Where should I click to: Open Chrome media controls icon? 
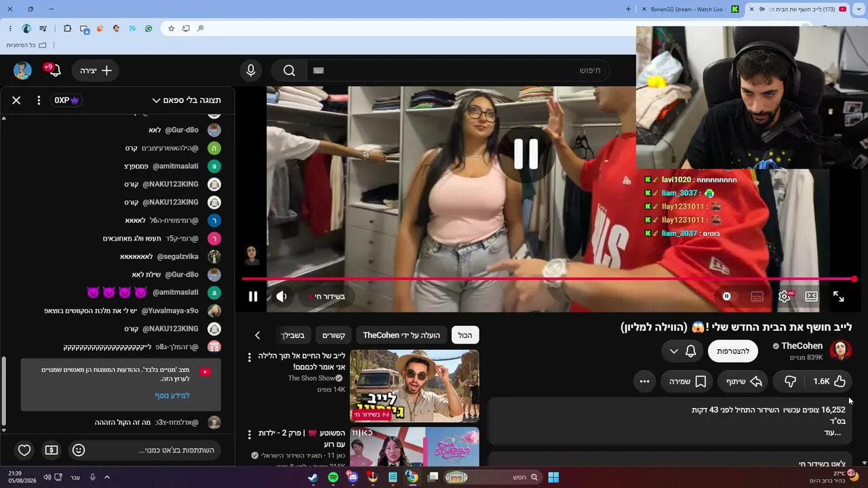click(43, 28)
